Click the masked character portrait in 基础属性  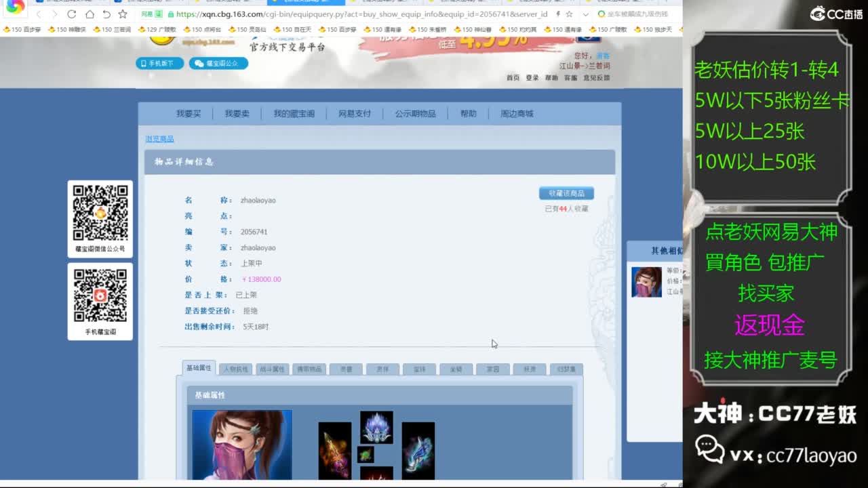coord(242,445)
